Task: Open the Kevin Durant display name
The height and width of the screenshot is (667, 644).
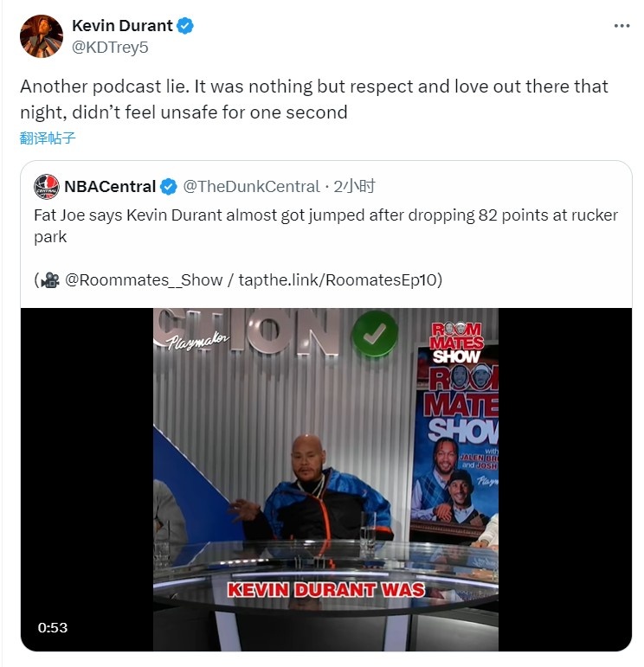Action: (x=122, y=26)
